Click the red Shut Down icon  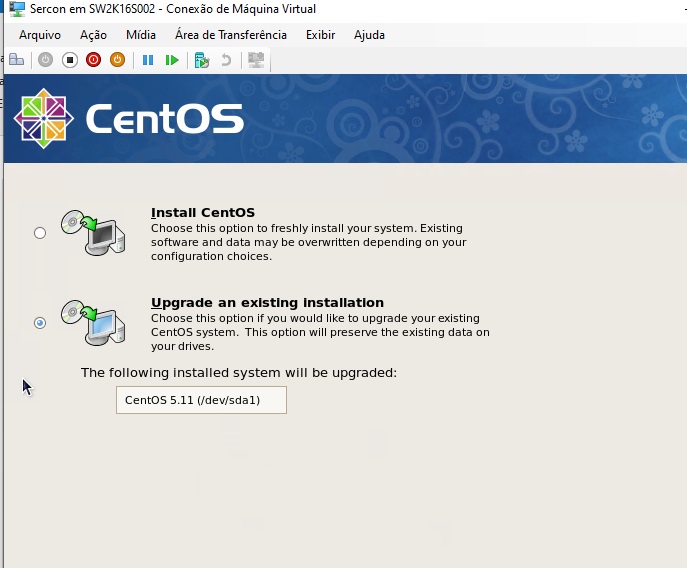coord(93,60)
